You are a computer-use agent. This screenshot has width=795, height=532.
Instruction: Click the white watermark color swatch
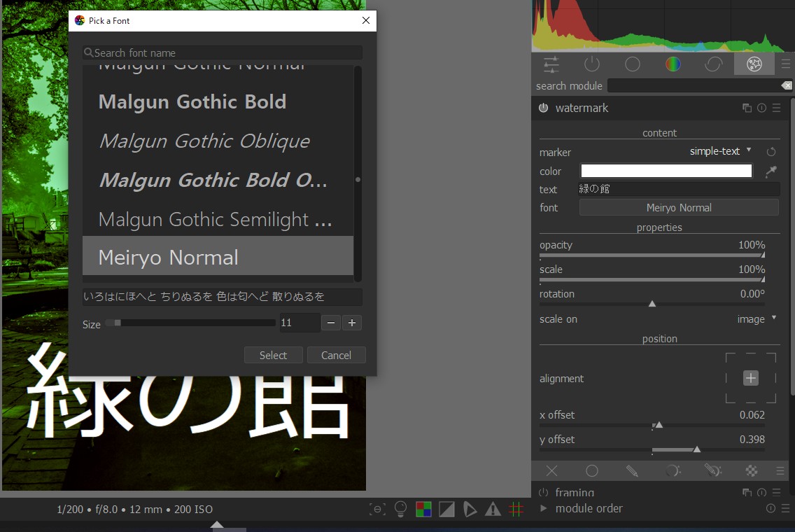tap(666, 171)
